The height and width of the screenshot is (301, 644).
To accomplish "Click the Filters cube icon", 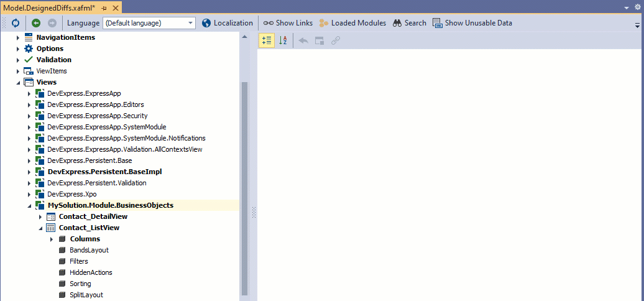I will pos(62,261).
